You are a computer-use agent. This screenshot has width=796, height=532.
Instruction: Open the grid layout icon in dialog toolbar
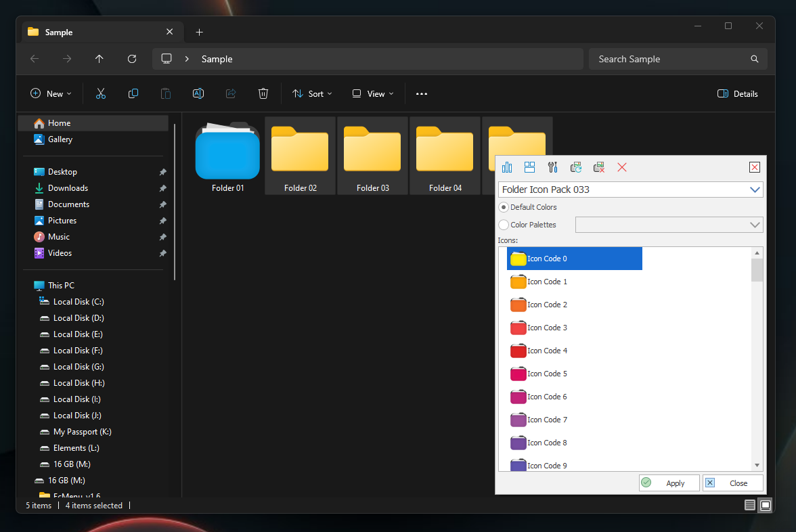(x=529, y=168)
